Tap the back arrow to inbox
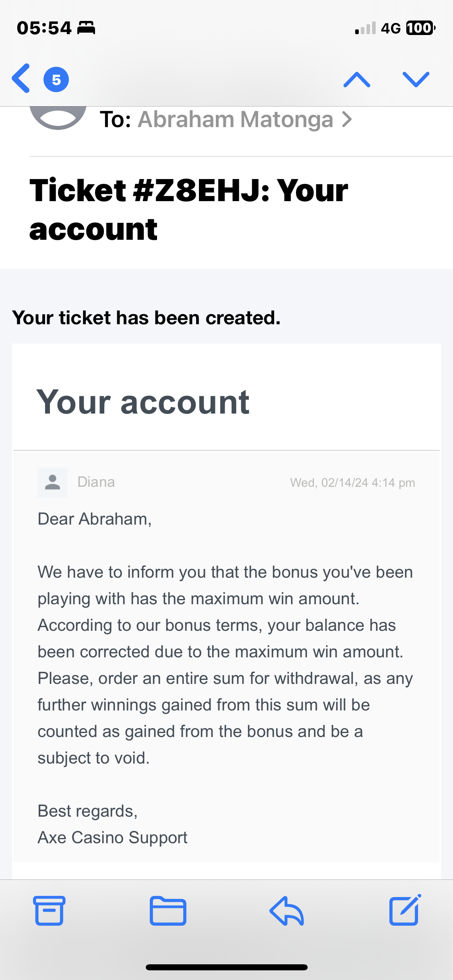 tap(21, 78)
